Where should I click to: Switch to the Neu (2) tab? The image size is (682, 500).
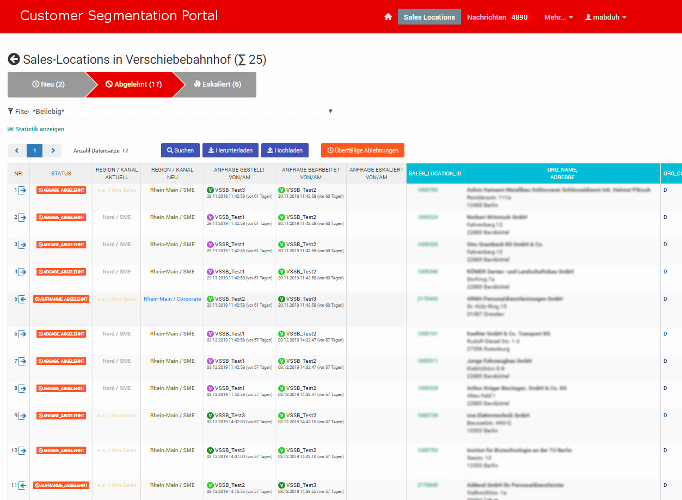[47, 85]
